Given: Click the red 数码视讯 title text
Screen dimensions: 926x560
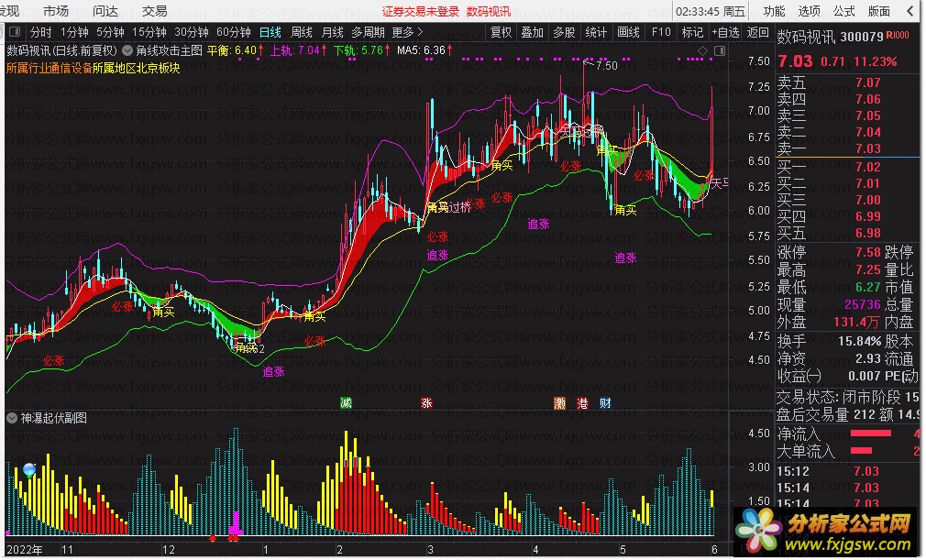Looking at the screenshot, I should 489,11.
